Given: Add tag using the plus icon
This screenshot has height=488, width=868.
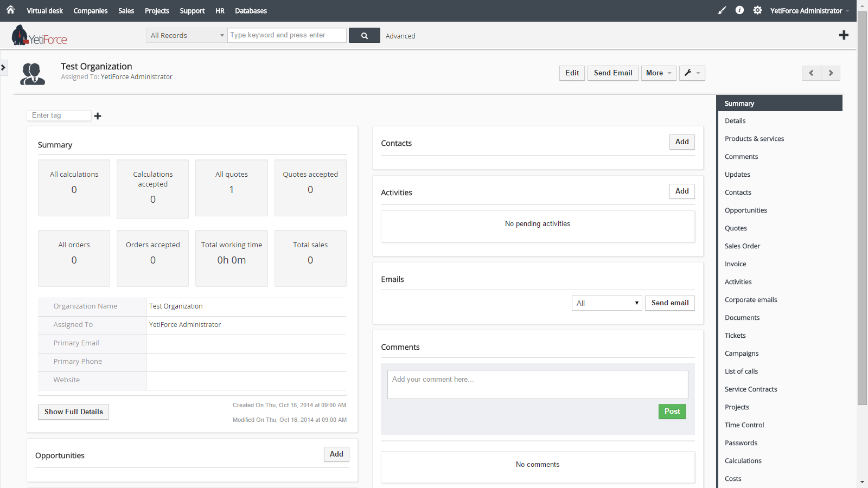Looking at the screenshot, I should pyautogui.click(x=98, y=116).
